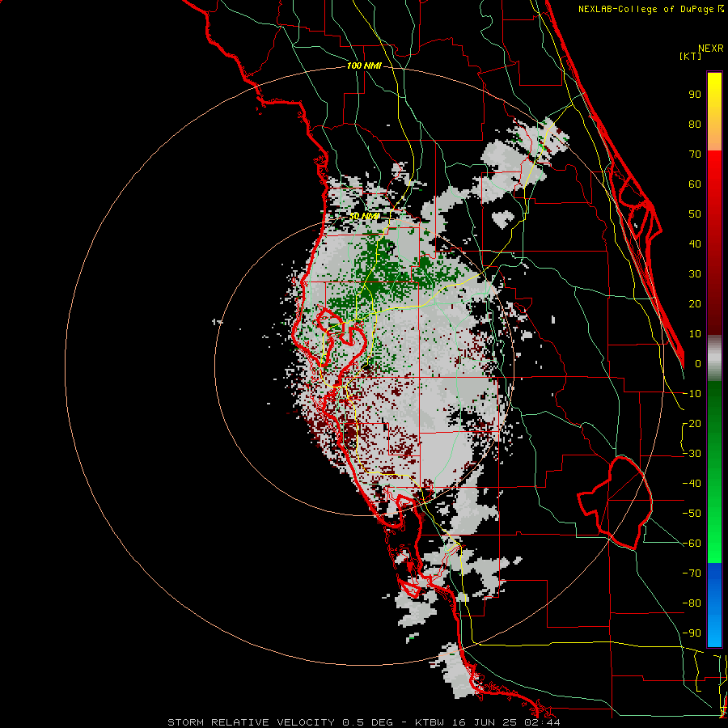Click the Storm Relative Velocity caption at the bottom
The height and width of the screenshot is (728, 728).
tap(363, 722)
